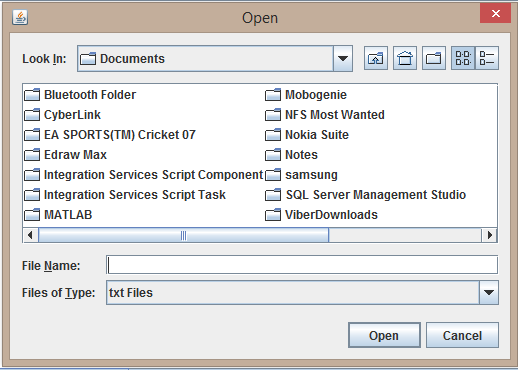Close the Open dialog
The image size is (518, 370).
pyautogui.click(x=495, y=13)
